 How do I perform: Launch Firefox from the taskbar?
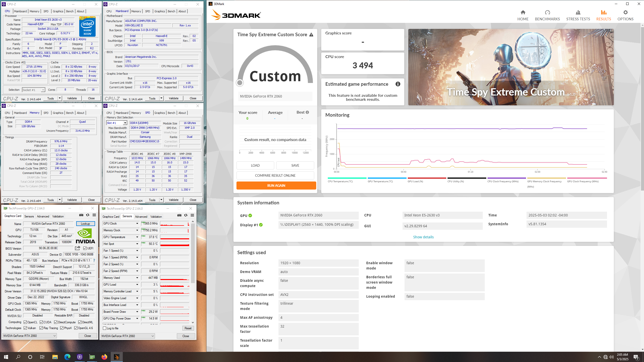(x=104, y=357)
